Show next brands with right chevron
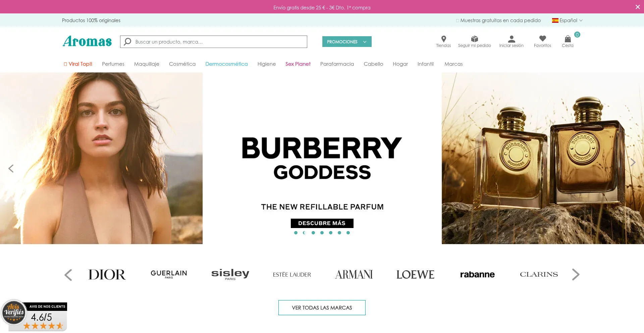 (x=576, y=274)
